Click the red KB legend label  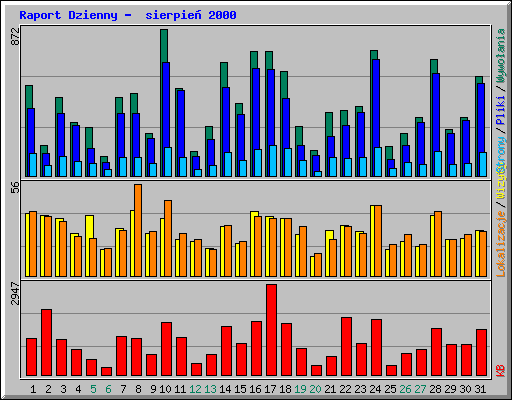[x=500, y=371]
